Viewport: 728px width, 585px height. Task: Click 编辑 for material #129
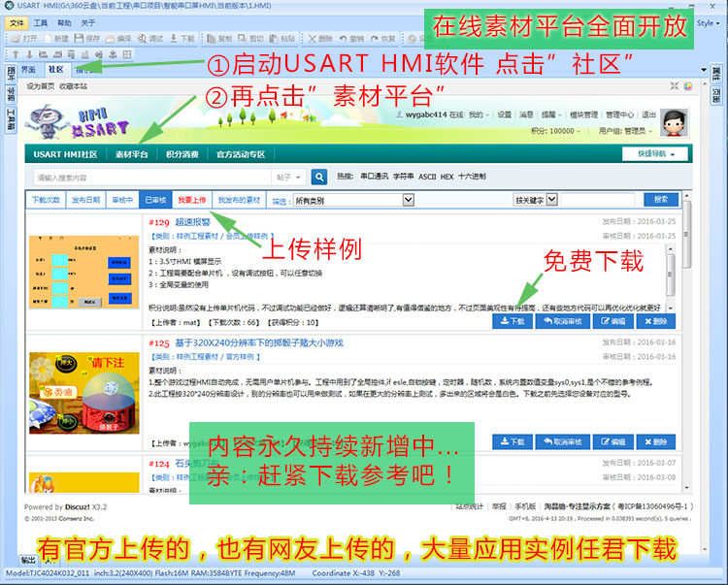click(x=612, y=321)
